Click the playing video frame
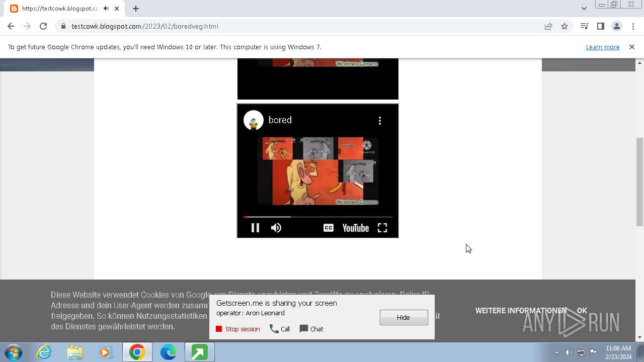This screenshot has height=362, width=644. [x=318, y=171]
